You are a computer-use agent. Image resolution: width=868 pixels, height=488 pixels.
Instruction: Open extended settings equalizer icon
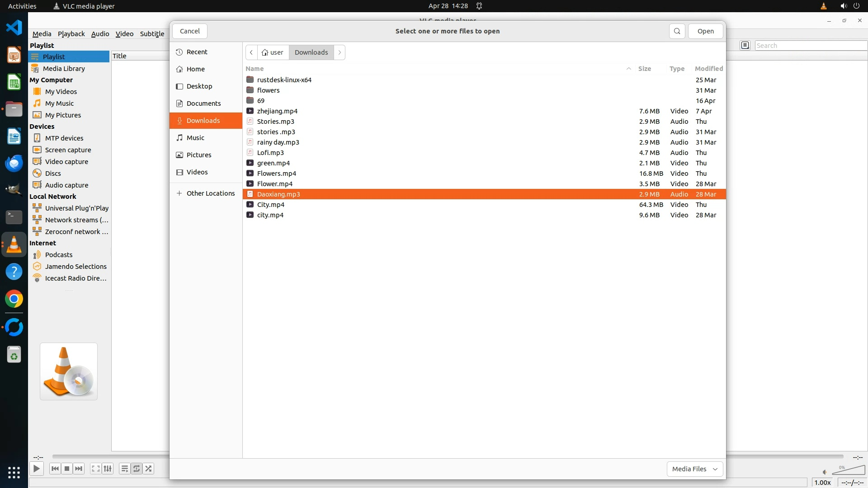point(108,469)
